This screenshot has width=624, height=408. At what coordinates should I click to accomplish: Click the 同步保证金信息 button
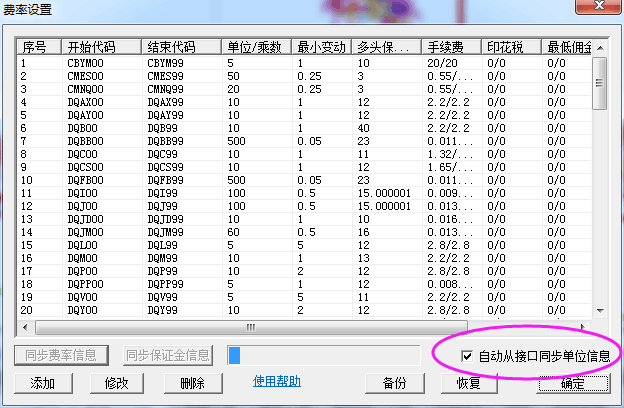click(168, 355)
